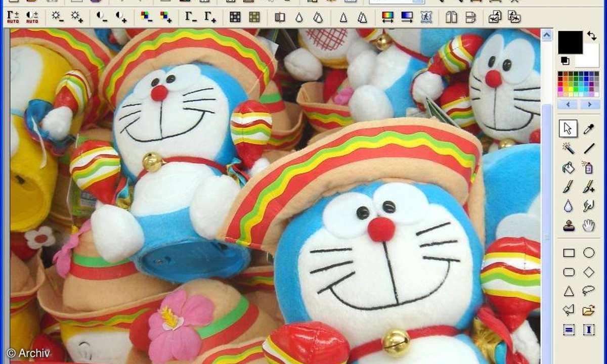
Task: Choose the polygon selection shape
Action: [569, 310]
